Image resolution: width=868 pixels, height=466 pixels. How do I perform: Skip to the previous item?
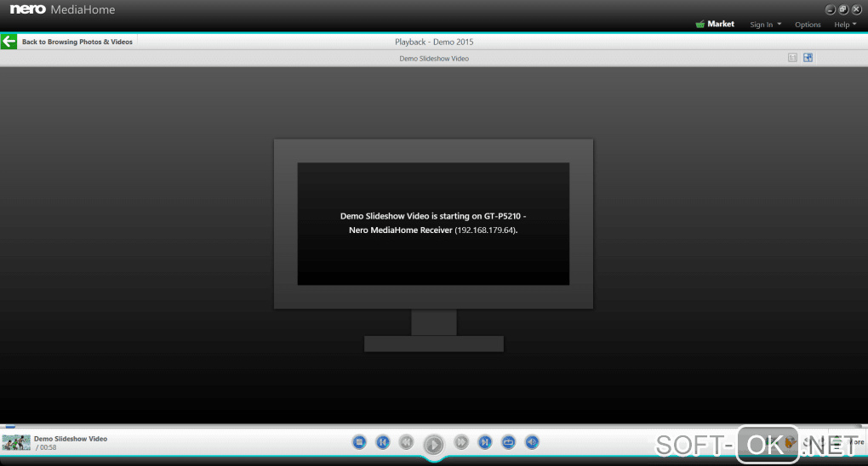383,442
